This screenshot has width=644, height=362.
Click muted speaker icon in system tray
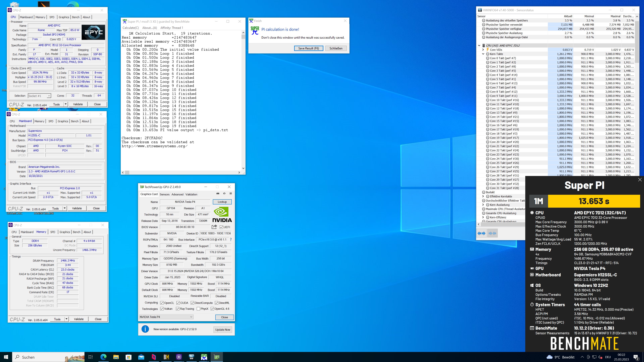click(600, 357)
